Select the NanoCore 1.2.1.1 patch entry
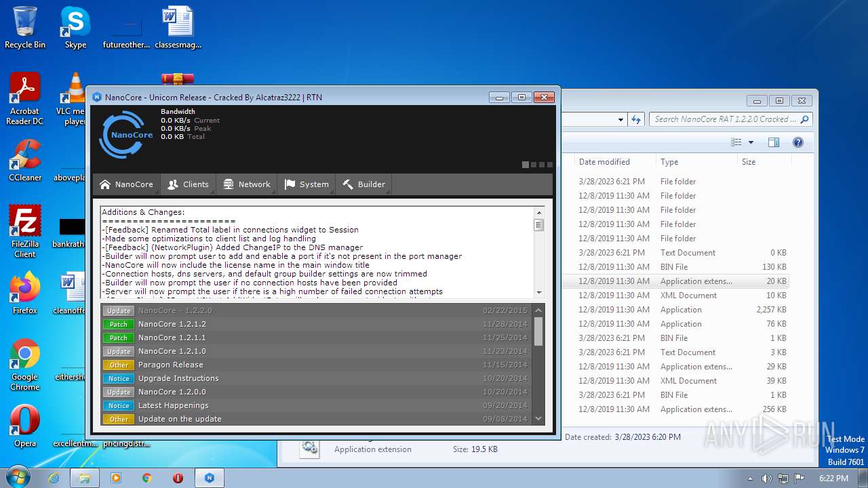 317,338
